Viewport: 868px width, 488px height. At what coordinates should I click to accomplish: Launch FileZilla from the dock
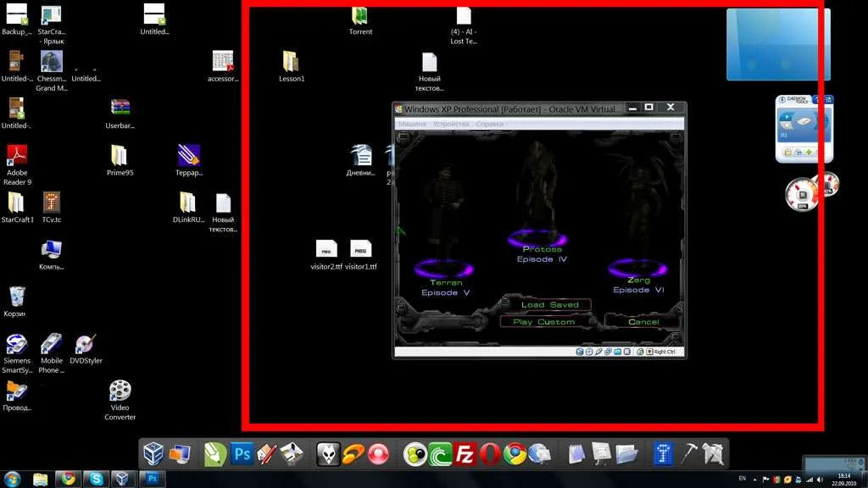(x=465, y=454)
